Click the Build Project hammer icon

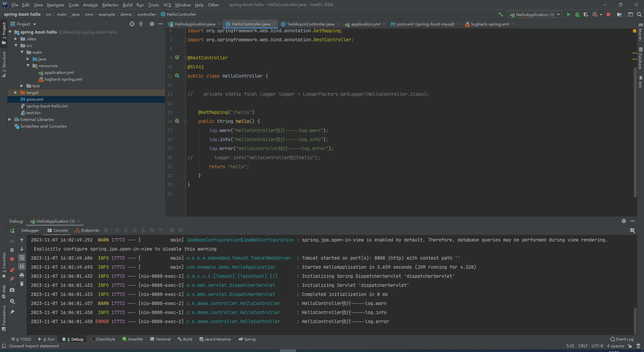click(500, 14)
